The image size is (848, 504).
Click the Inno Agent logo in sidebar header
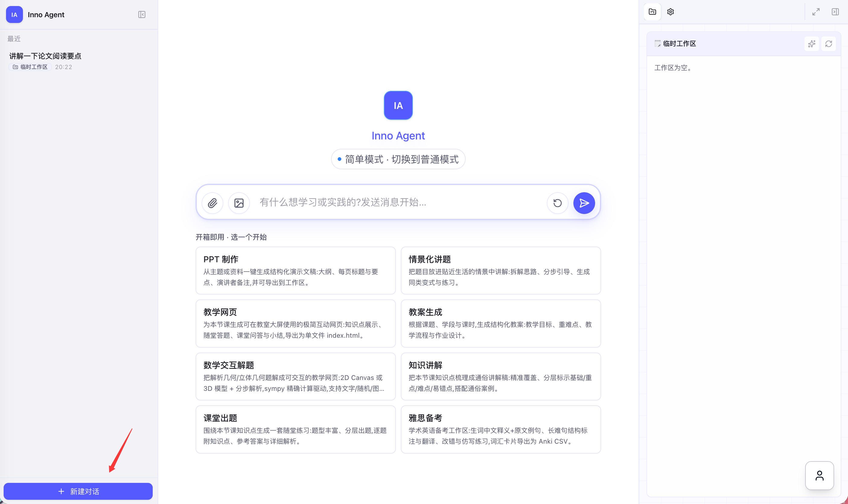14,14
